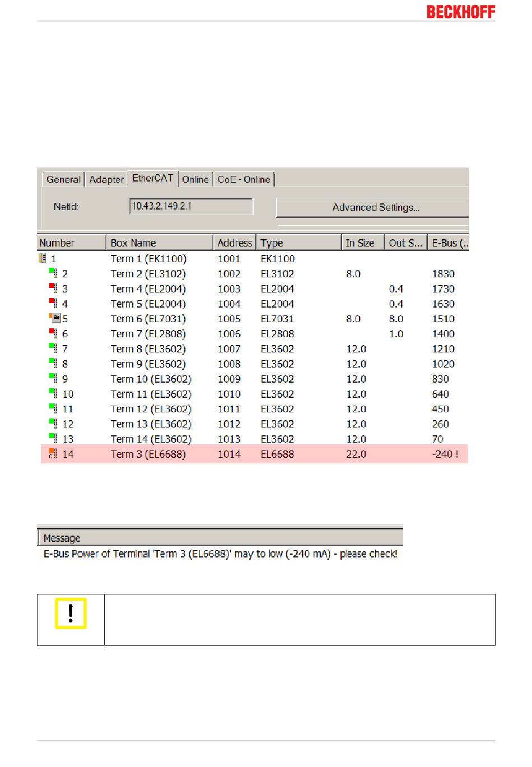Click the 1.0 Out Size value

(x=396, y=333)
